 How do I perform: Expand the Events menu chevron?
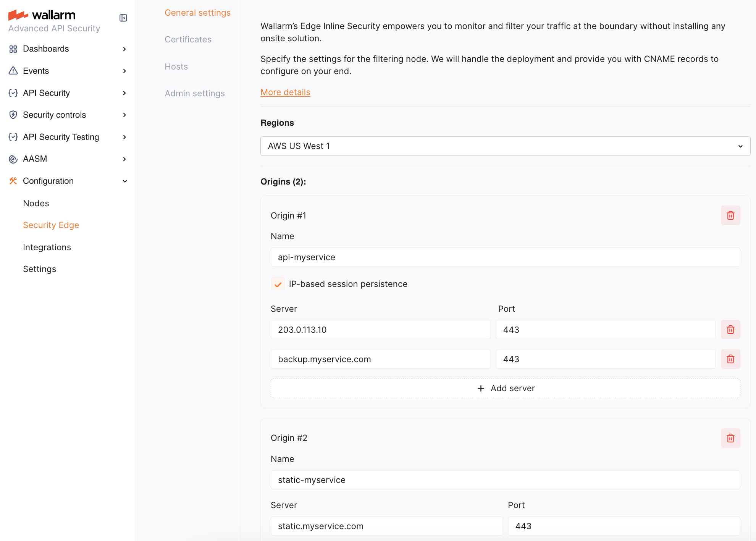click(x=124, y=71)
